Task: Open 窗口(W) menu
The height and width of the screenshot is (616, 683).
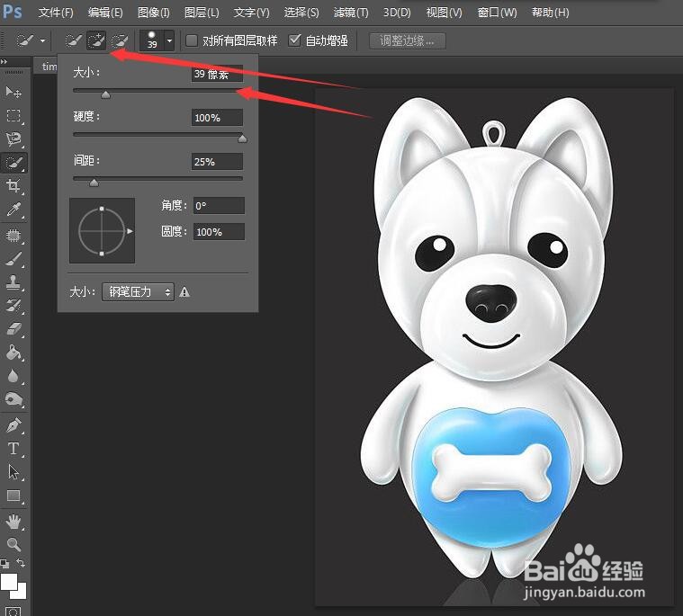Action: [x=497, y=13]
